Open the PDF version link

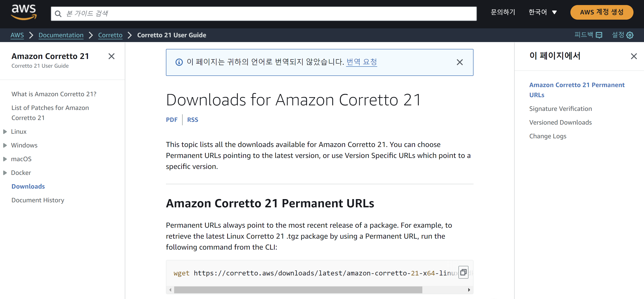pos(171,120)
